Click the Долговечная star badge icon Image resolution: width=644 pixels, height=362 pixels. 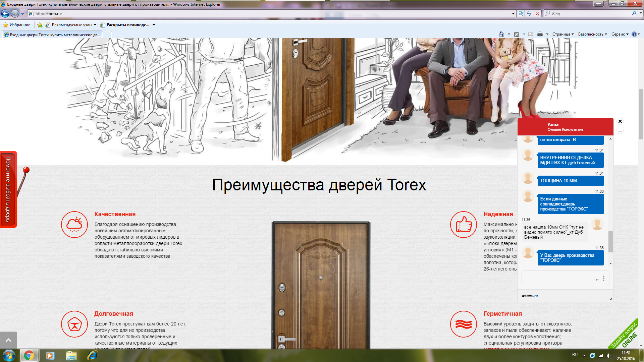(x=74, y=324)
